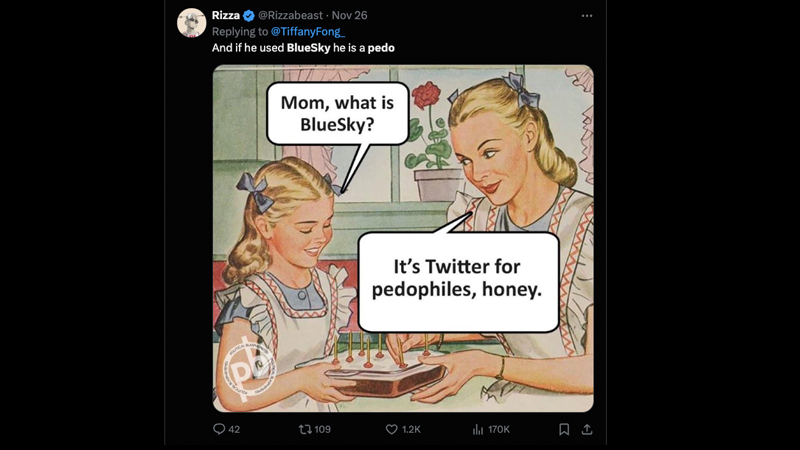Viewport: 800px width, 450px height.
Task: Click the blue verified badge next to Rizza
Action: 248,16
